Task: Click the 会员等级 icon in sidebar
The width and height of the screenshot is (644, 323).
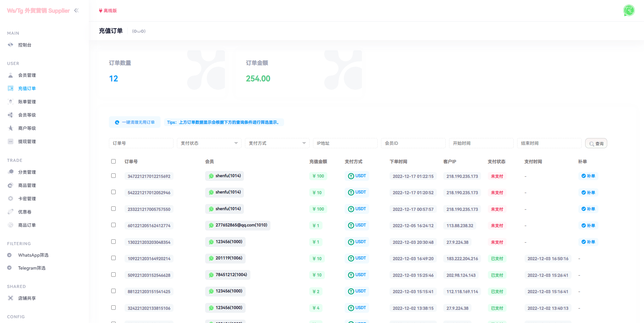Action: pyautogui.click(x=11, y=115)
